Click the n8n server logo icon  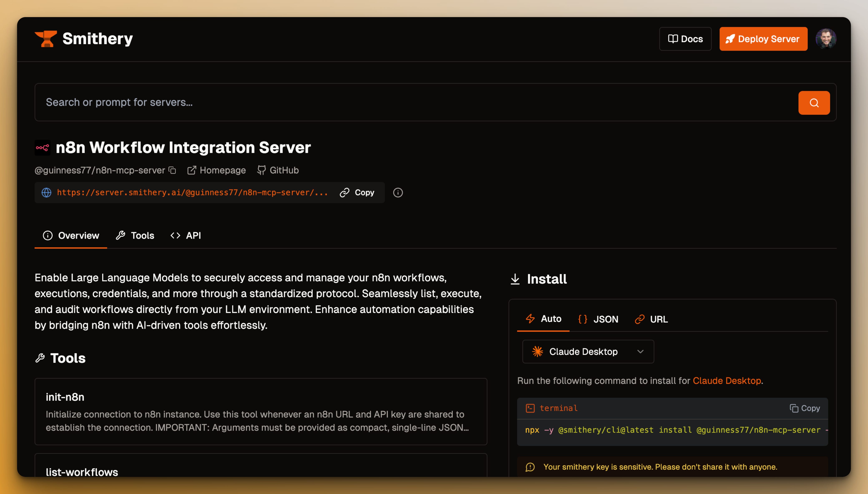tap(42, 148)
